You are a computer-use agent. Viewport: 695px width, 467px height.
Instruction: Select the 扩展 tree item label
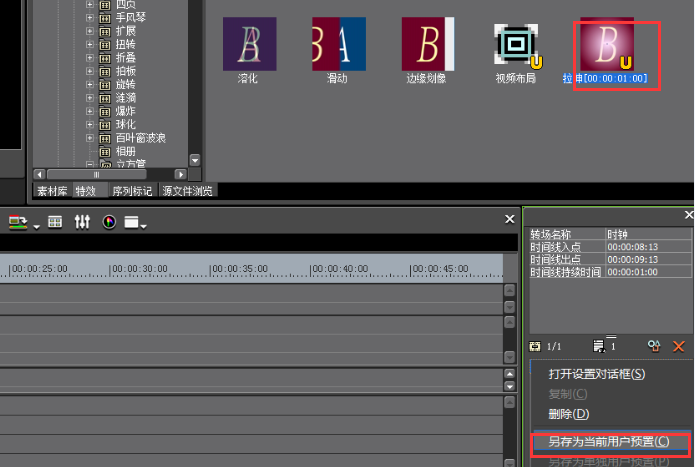pyautogui.click(x=125, y=31)
